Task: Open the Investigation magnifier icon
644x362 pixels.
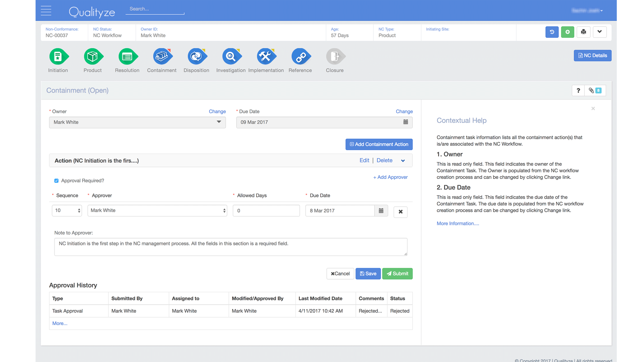Action: pyautogui.click(x=231, y=56)
